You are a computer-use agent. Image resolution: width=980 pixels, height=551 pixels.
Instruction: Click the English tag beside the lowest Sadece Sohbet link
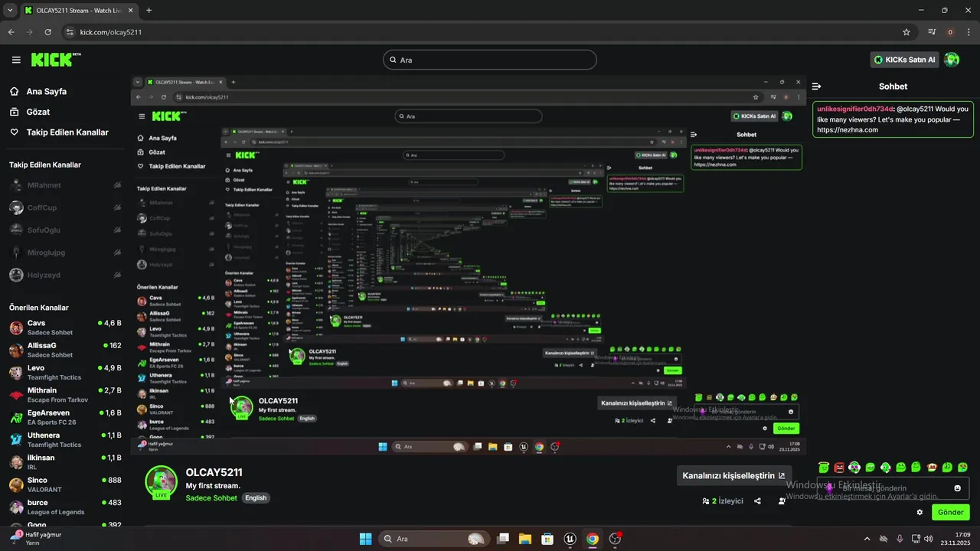[x=256, y=498]
